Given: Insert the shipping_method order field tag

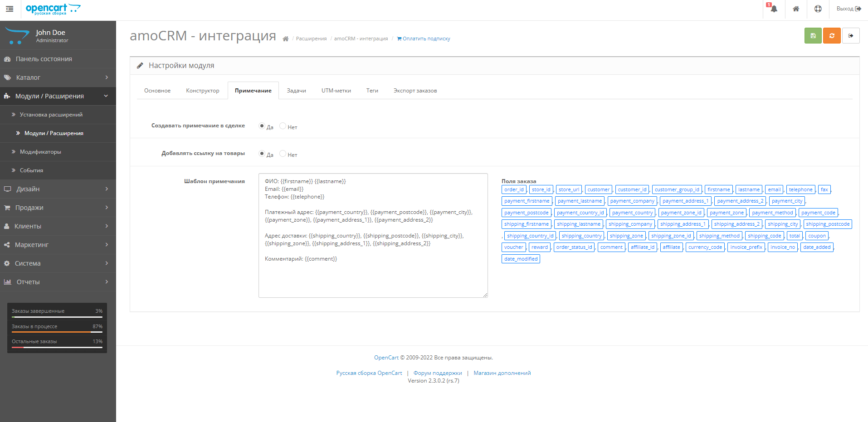Looking at the screenshot, I should tap(719, 235).
